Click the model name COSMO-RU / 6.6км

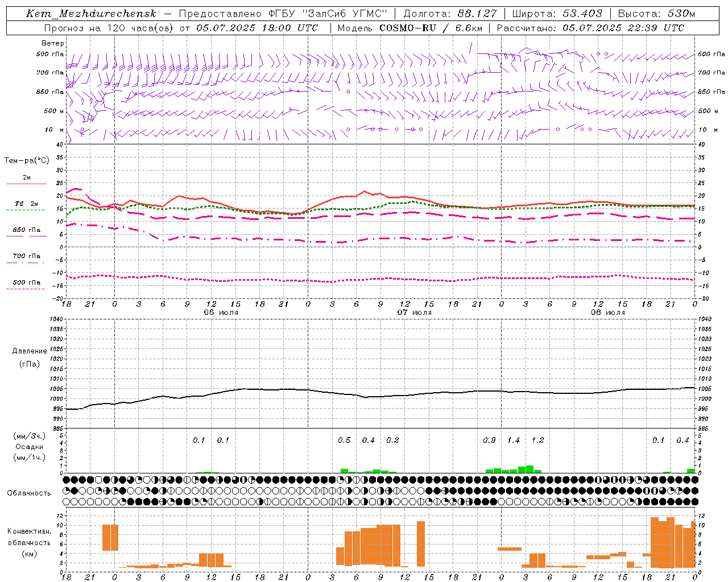(x=431, y=28)
